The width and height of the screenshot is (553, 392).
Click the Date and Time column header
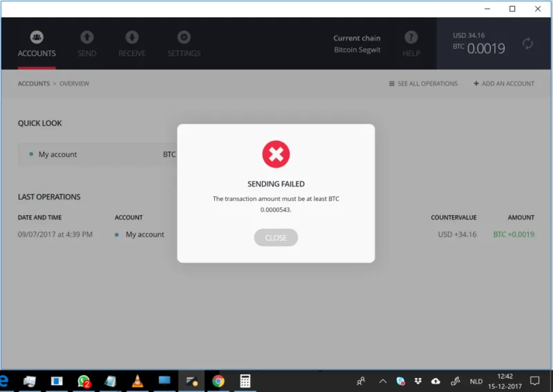39,217
